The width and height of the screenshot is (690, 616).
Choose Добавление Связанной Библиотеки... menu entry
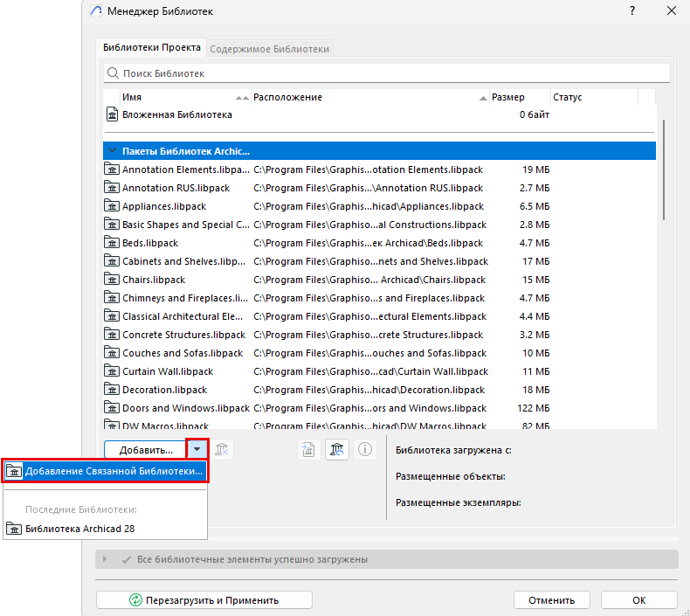pyautogui.click(x=105, y=471)
